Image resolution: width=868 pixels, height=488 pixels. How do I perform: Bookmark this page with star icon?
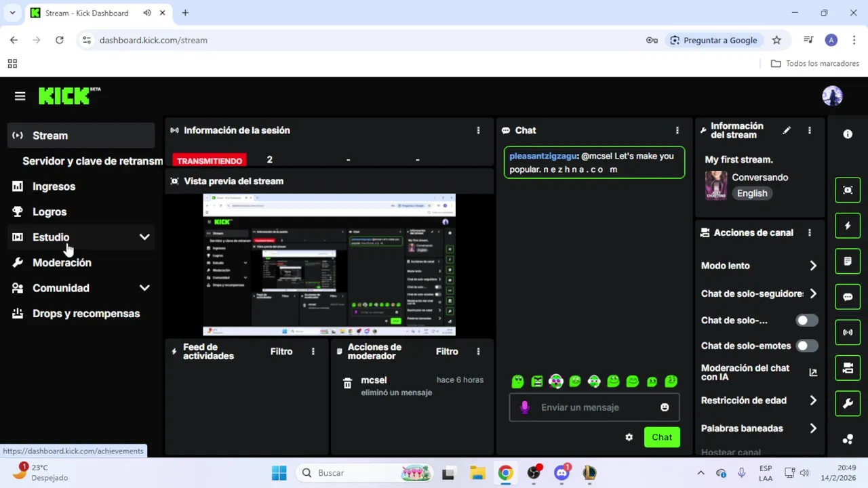tap(776, 40)
